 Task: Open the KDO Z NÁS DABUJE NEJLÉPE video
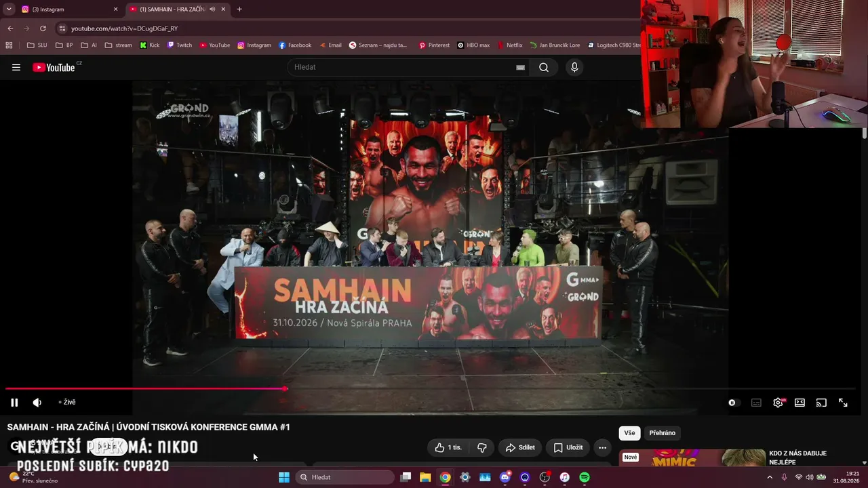798,457
